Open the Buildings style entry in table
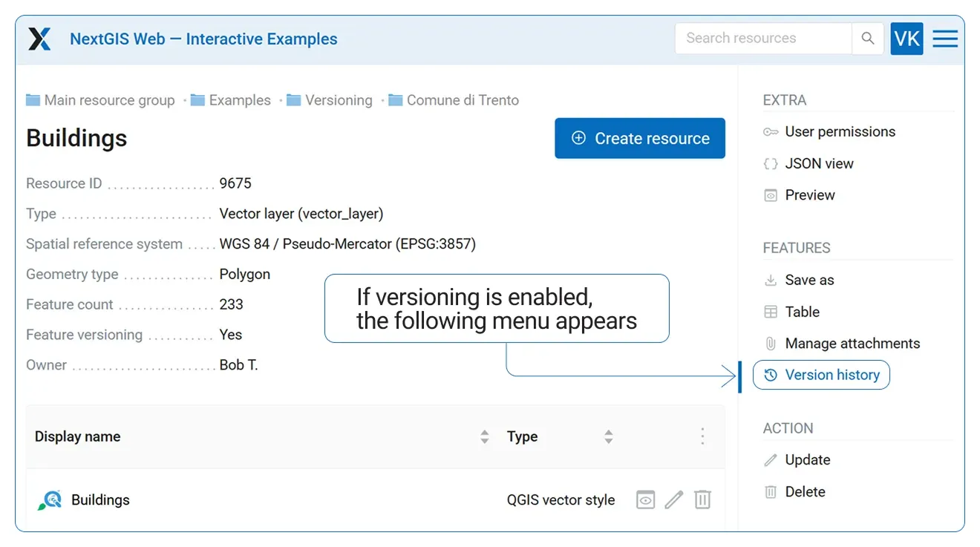Image resolution: width=980 pixels, height=547 pixels. (100, 500)
